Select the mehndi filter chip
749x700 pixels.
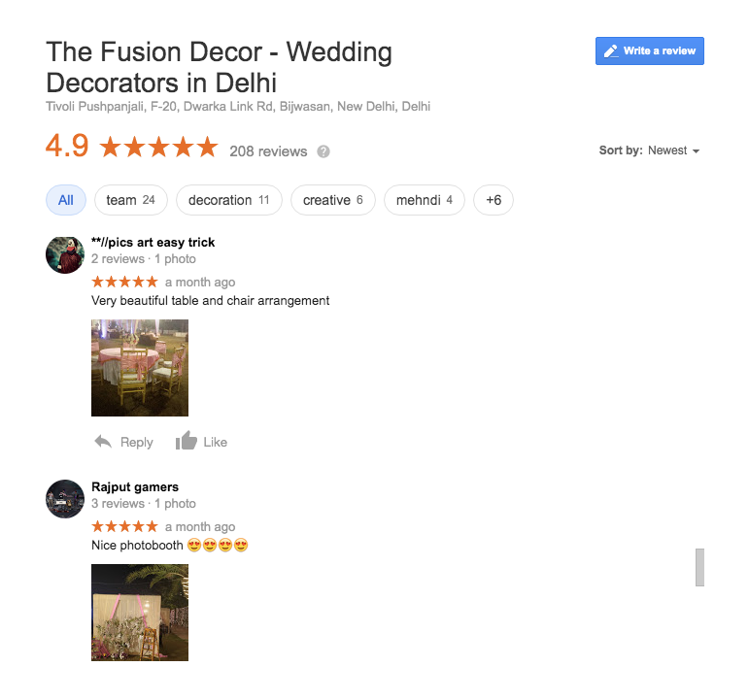425,200
